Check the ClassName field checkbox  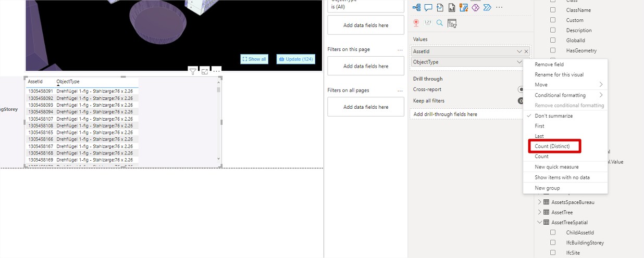(x=553, y=10)
